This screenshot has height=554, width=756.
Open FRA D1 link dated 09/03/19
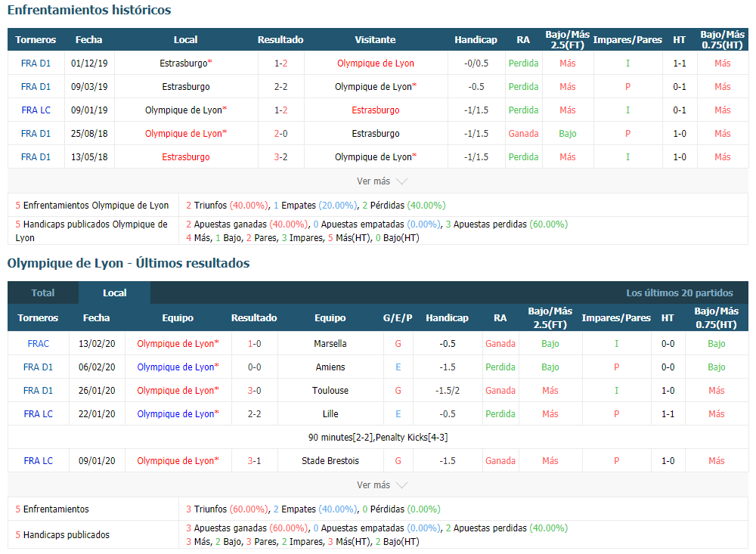coord(36,87)
